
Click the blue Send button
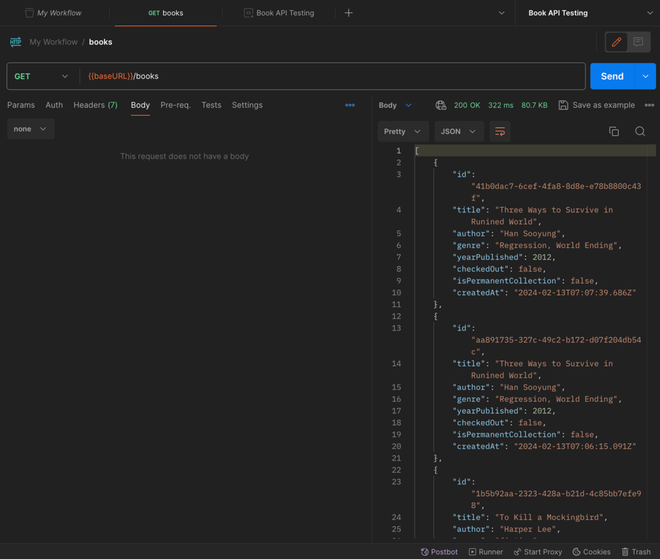click(x=611, y=76)
